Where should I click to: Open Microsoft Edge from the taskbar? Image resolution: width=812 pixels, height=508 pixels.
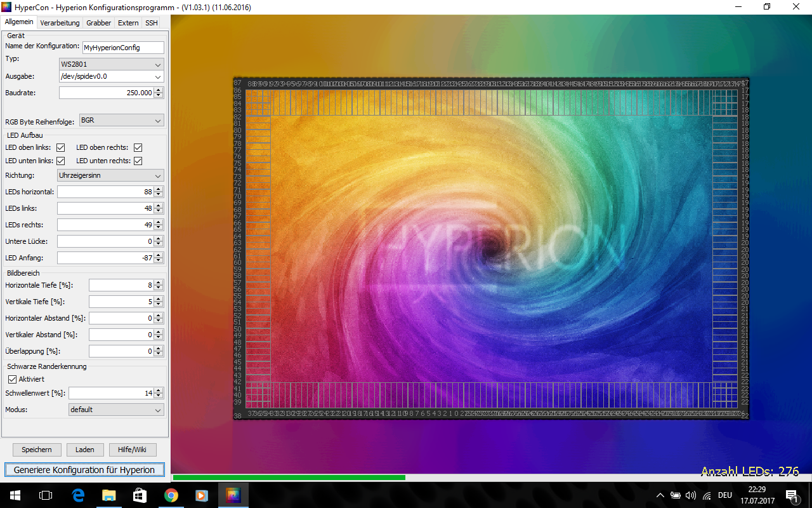pyautogui.click(x=79, y=495)
